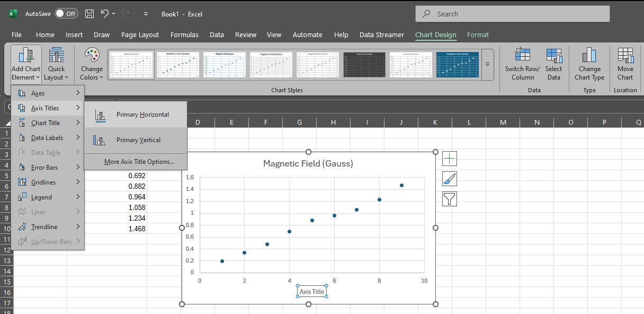This screenshot has width=644, height=314.
Task: Click the Add Chart Element icon
Action: tap(25, 64)
